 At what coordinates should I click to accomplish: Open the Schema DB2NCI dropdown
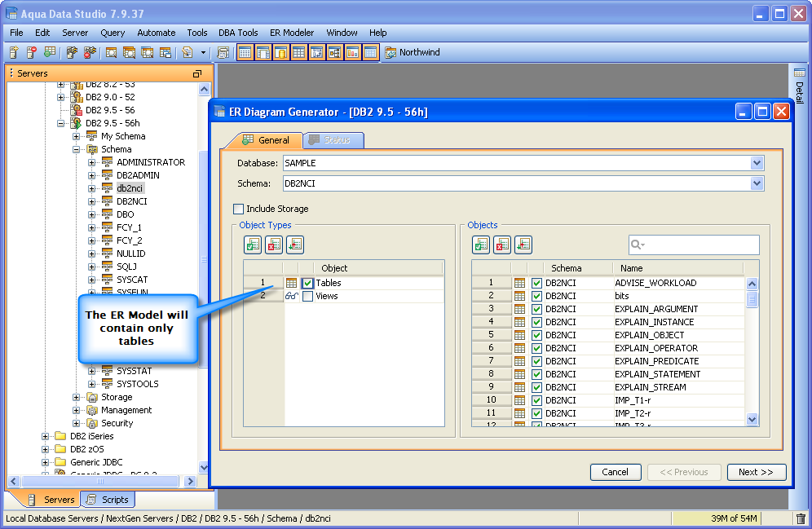pyautogui.click(x=757, y=183)
